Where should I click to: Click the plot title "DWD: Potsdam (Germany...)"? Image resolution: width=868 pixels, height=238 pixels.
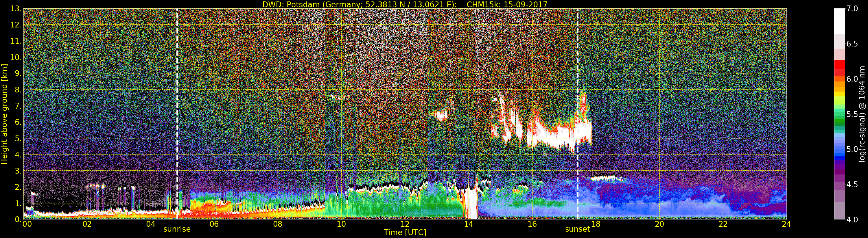coord(405,4)
